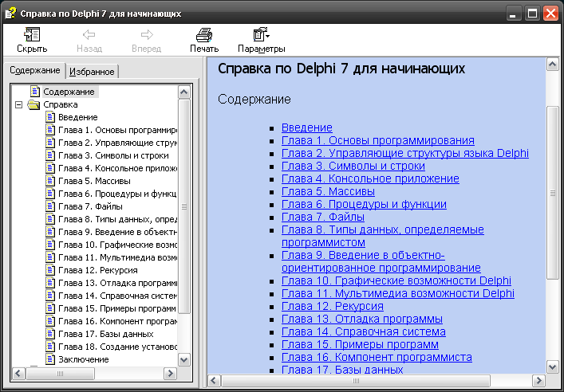Open the Параметры options toolbar button

(261, 34)
